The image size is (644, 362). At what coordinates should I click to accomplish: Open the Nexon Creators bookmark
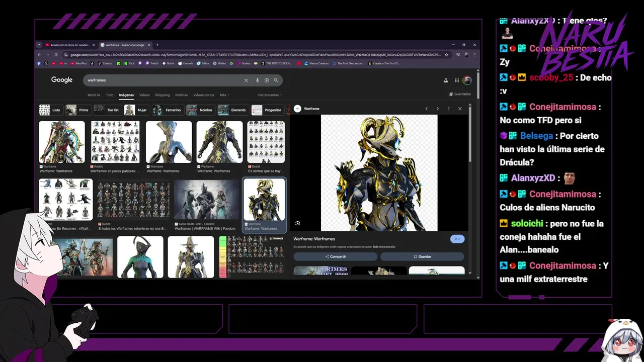[x=316, y=63]
